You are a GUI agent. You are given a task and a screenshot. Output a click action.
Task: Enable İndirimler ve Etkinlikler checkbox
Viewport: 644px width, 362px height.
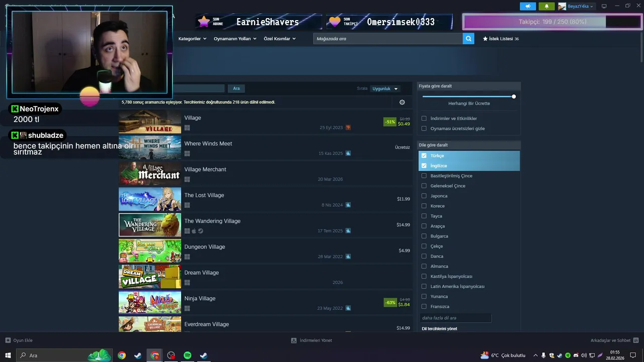click(x=424, y=119)
